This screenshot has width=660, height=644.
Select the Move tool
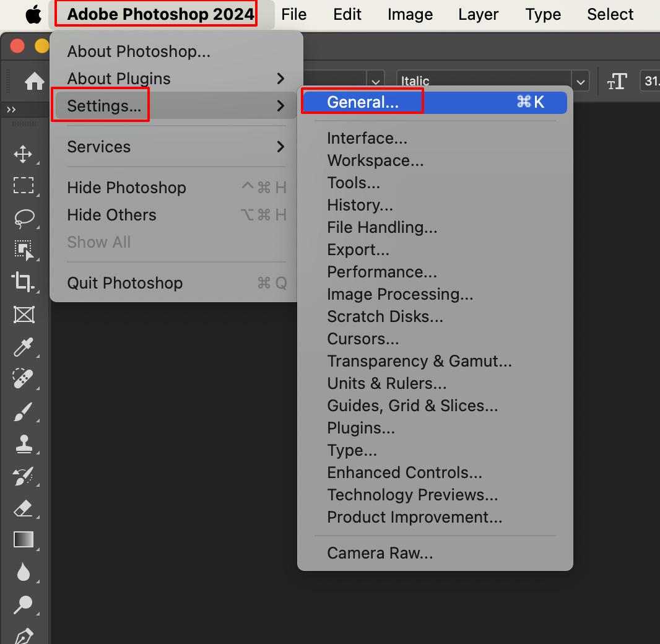23,154
